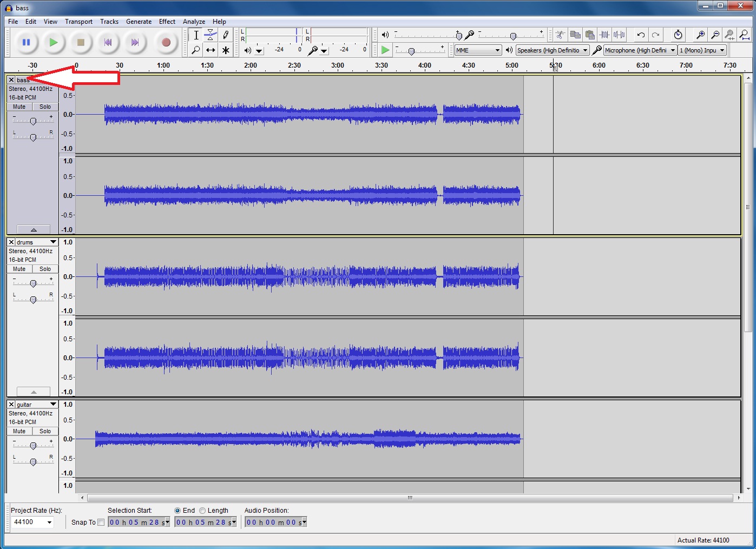
Task: Click the Record button
Action: (166, 42)
